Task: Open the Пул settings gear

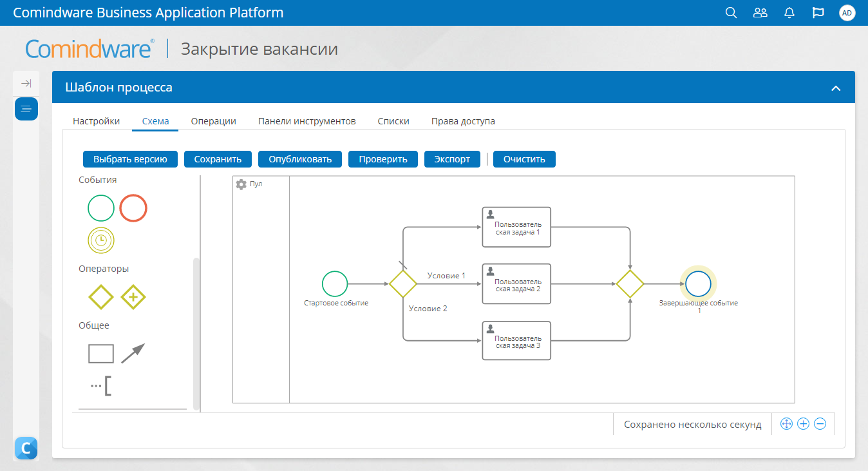Action: [241, 184]
